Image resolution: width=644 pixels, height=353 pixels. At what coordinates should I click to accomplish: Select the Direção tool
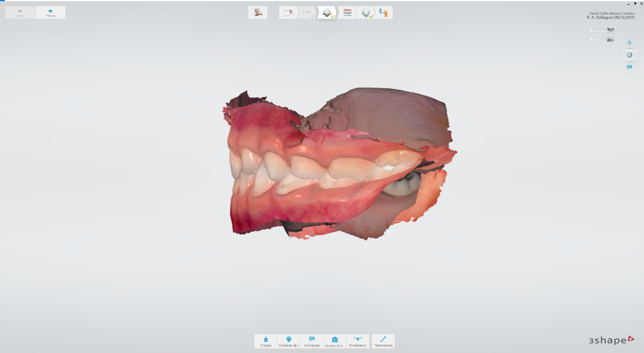coord(265,341)
